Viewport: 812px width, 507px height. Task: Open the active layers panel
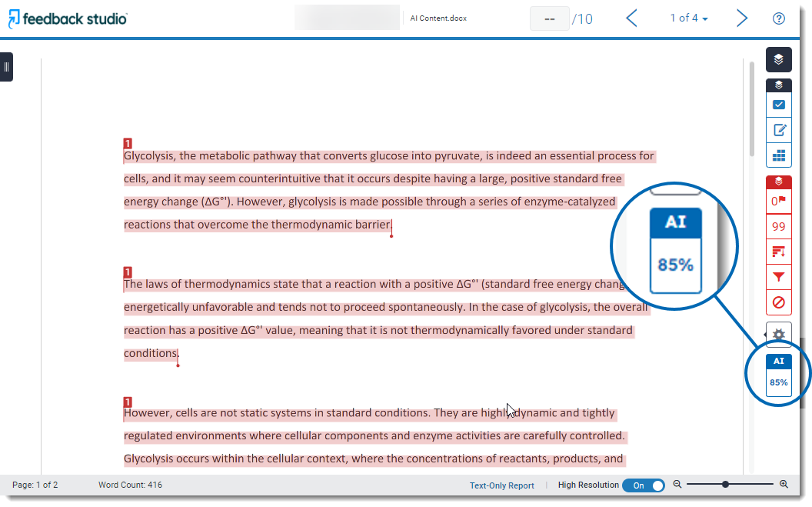coord(778,60)
